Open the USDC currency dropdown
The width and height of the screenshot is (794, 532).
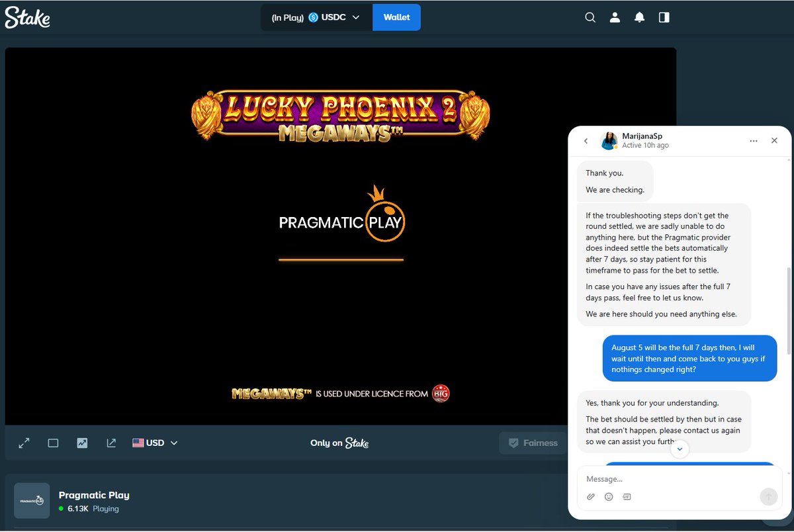(316, 18)
